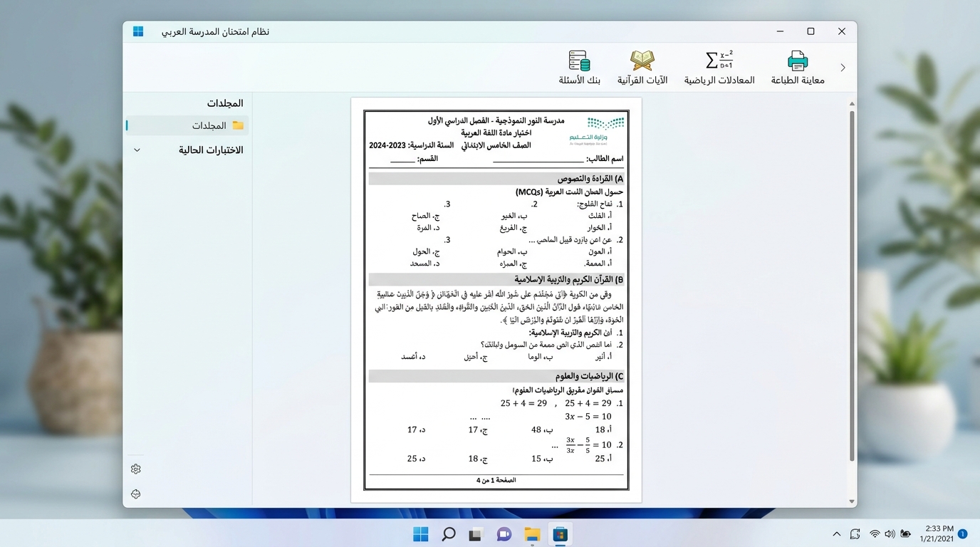980x547 pixels.
Task: Open معاينة الطباعة print preview
Action: pos(798,68)
